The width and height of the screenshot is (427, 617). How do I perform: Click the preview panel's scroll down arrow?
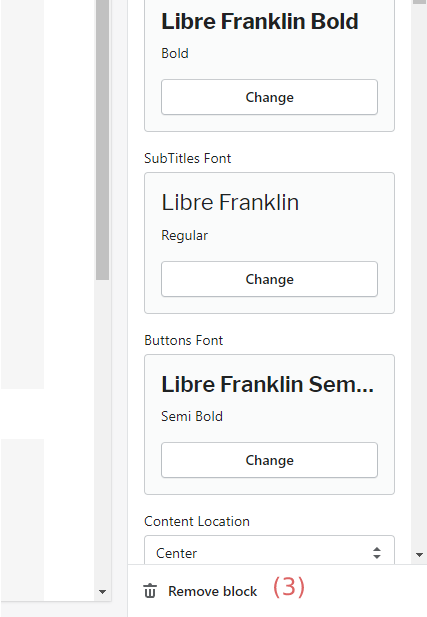click(x=102, y=592)
